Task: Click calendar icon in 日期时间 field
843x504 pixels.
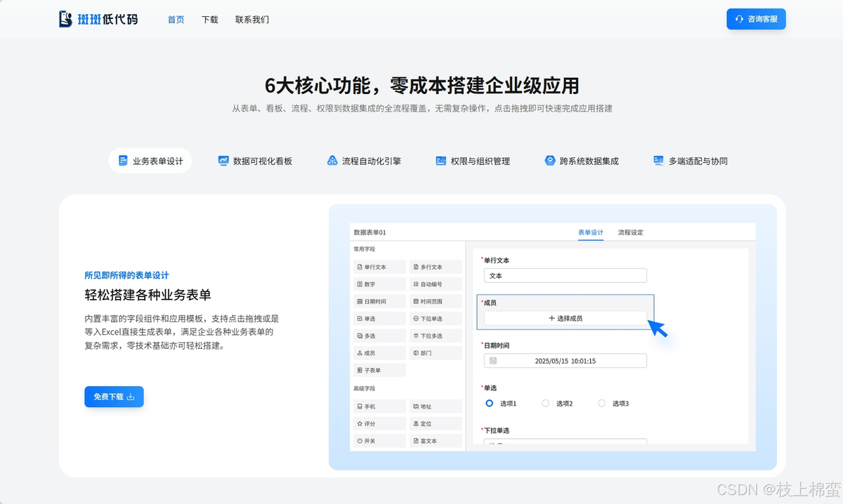Action: (x=493, y=361)
